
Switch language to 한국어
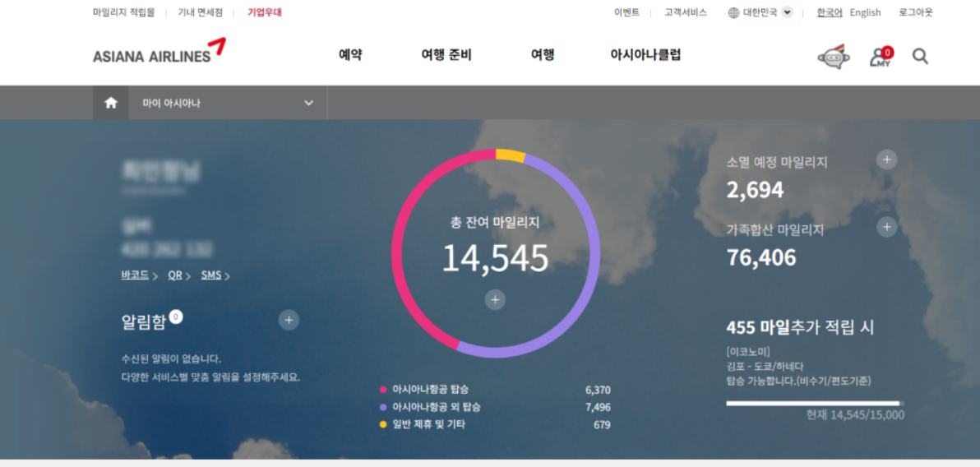pyautogui.click(x=830, y=12)
